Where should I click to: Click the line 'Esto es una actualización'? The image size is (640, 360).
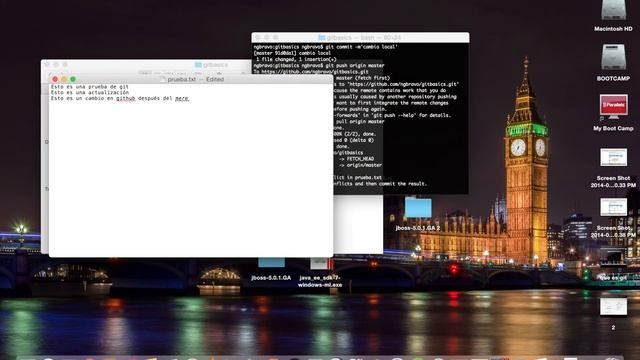[x=90, y=92]
